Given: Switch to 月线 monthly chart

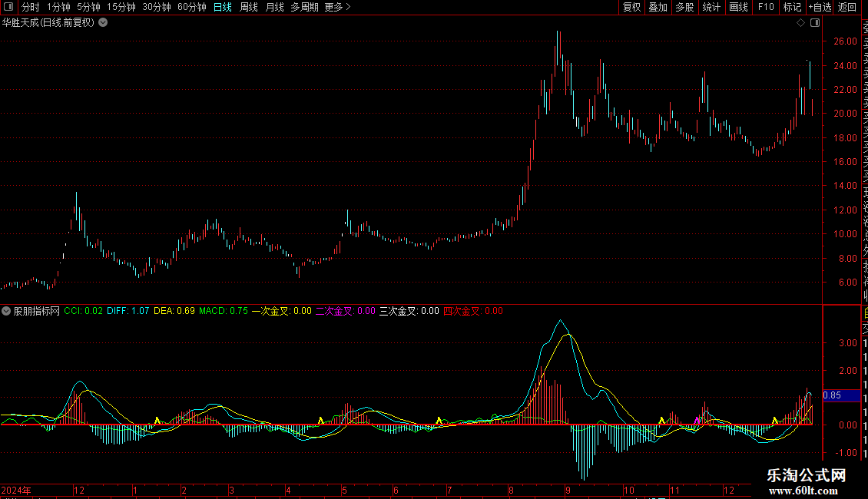Looking at the screenshot, I should 274,7.
